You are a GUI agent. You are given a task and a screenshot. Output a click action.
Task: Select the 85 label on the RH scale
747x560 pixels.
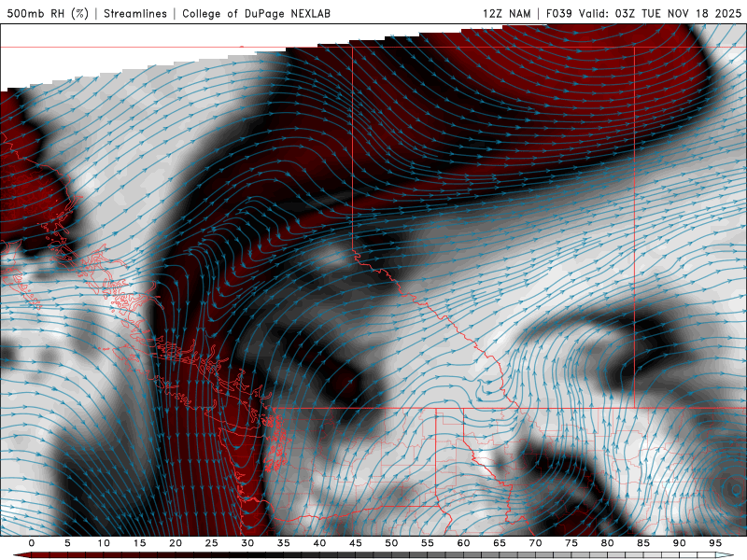(x=643, y=543)
